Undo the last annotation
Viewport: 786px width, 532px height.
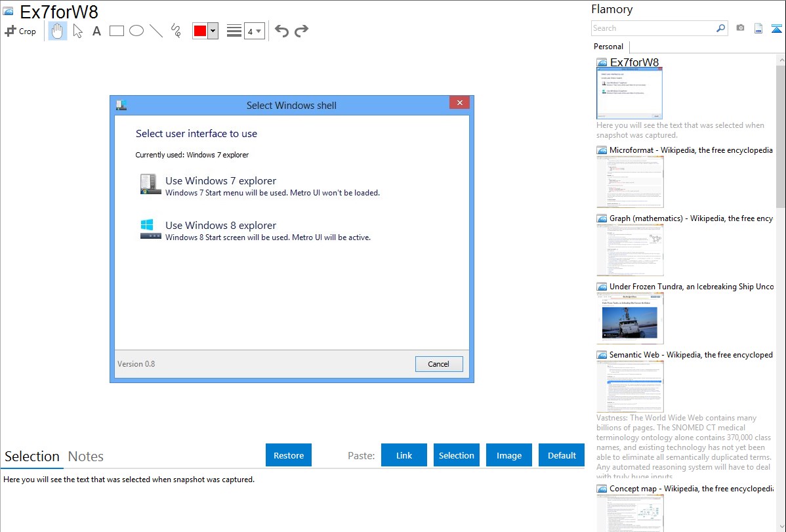pyautogui.click(x=281, y=31)
